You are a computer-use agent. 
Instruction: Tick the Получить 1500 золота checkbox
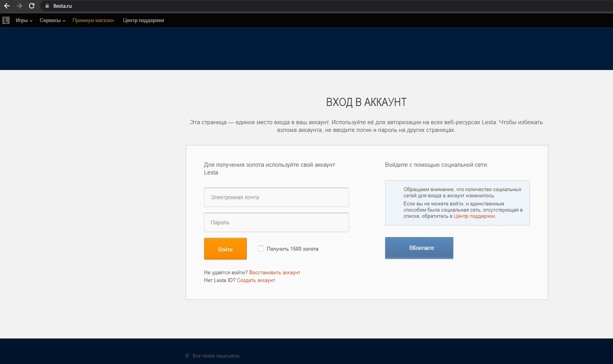(x=261, y=249)
